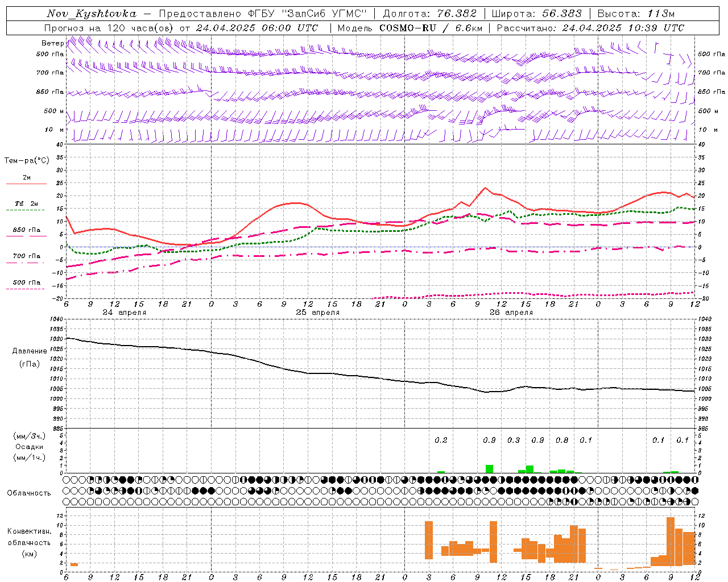
Task: Click the Td 2м dew point legend
Action: point(26,203)
